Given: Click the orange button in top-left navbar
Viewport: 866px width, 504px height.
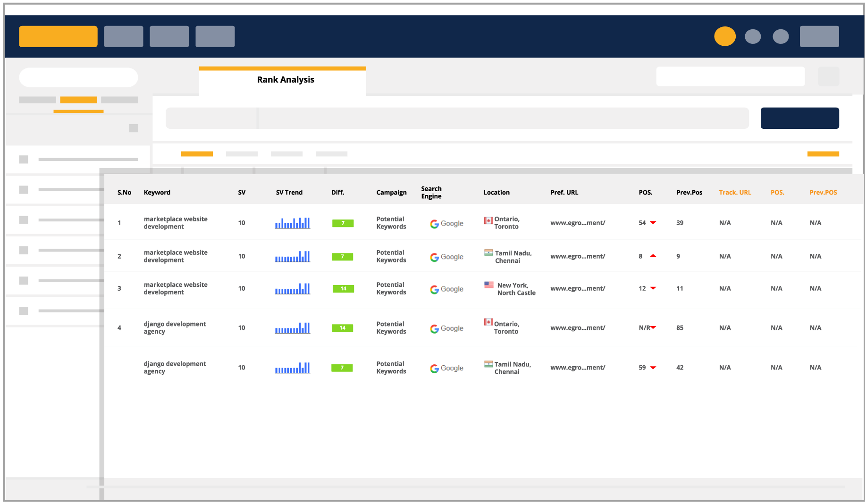Looking at the screenshot, I should 58,36.
